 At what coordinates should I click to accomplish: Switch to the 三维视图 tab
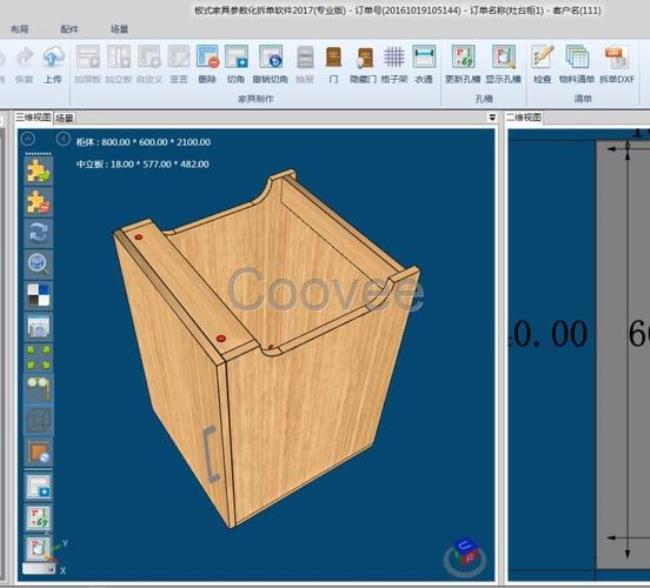point(33,117)
